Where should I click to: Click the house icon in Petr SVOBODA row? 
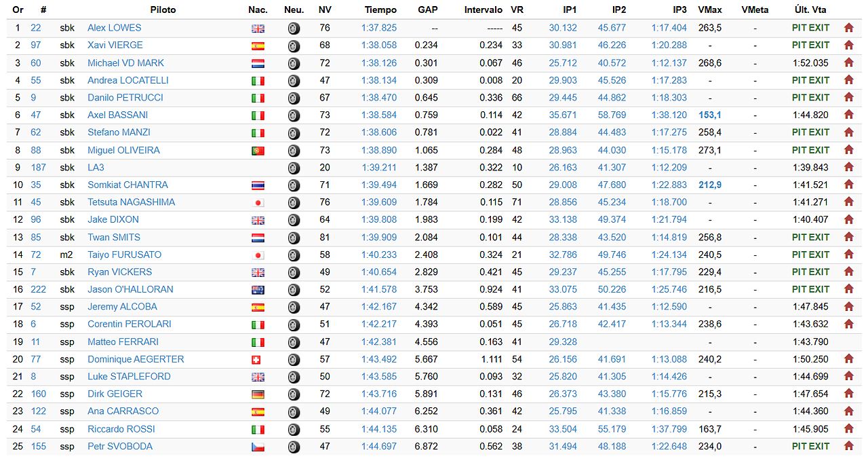click(x=848, y=447)
